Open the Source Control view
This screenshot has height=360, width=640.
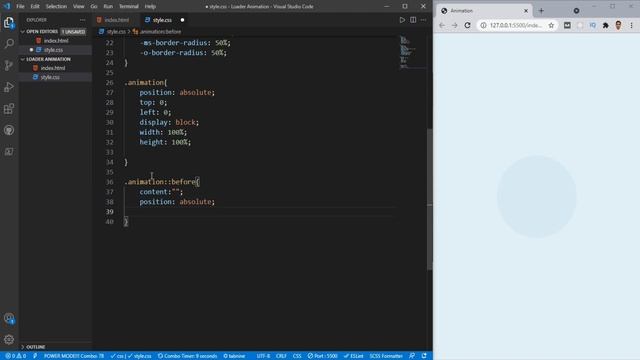pos(9,65)
